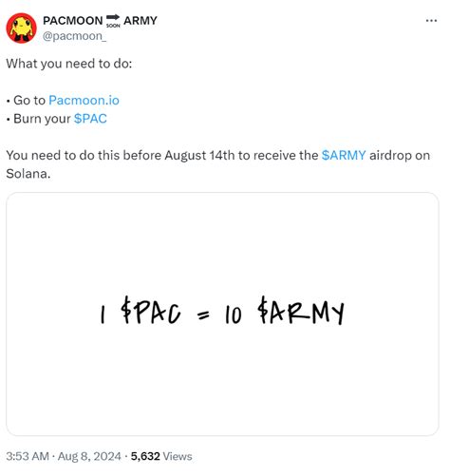Click the 'before August 14th' sentence text
Screen dimensions: 450x476
pyautogui.click(x=178, y=156)
